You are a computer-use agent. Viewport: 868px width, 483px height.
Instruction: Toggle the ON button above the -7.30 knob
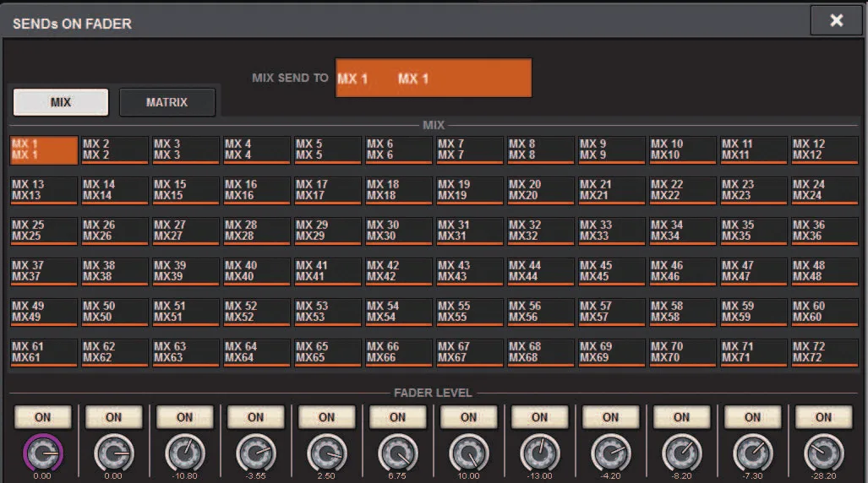pos(752,417)
